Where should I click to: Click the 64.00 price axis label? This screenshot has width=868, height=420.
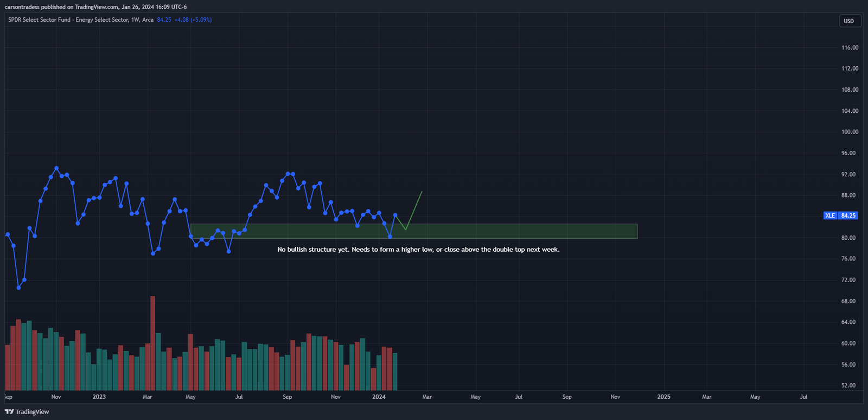[x=848, y=322]
